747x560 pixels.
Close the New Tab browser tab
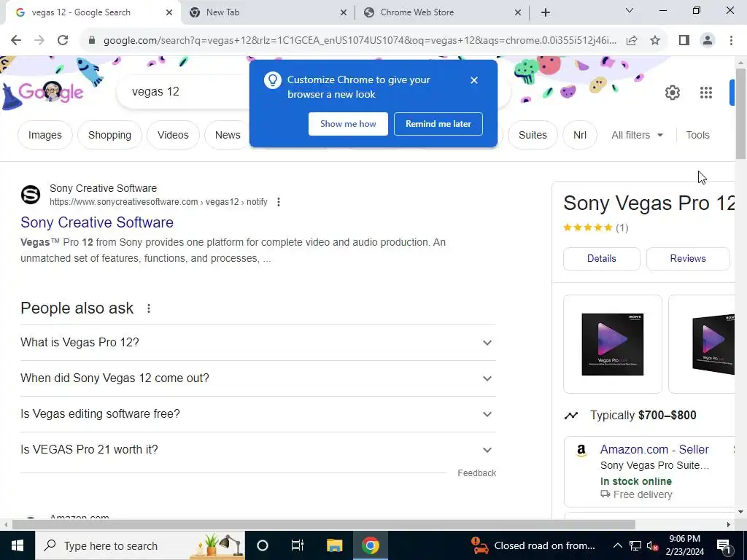(x=343, y=12)
